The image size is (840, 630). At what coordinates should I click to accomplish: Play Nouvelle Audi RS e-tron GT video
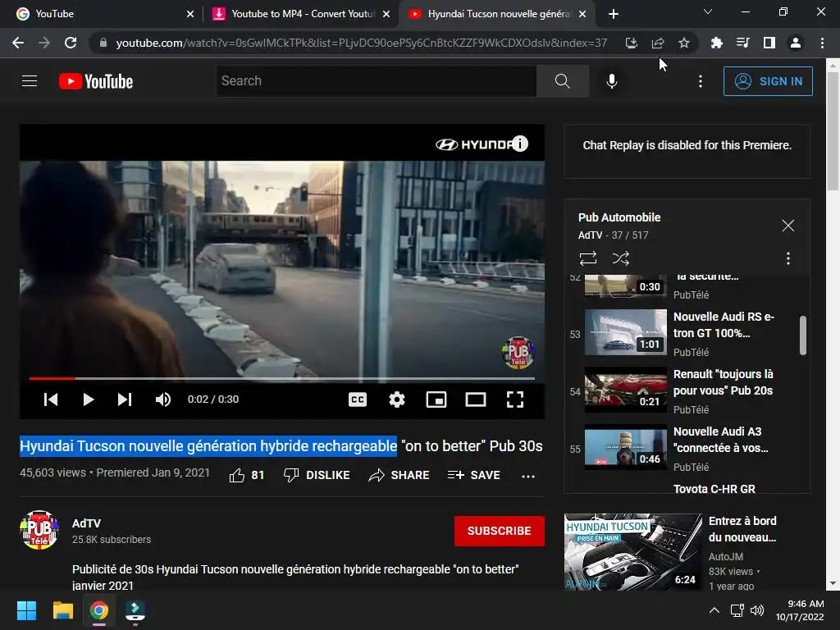pyautogui.click(x=685, y=333)
